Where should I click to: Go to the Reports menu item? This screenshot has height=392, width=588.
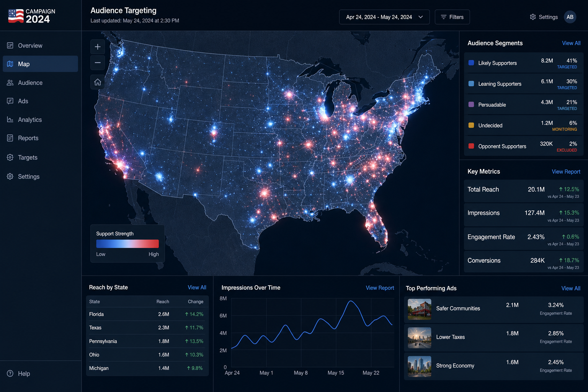click(x=40, y=138)
